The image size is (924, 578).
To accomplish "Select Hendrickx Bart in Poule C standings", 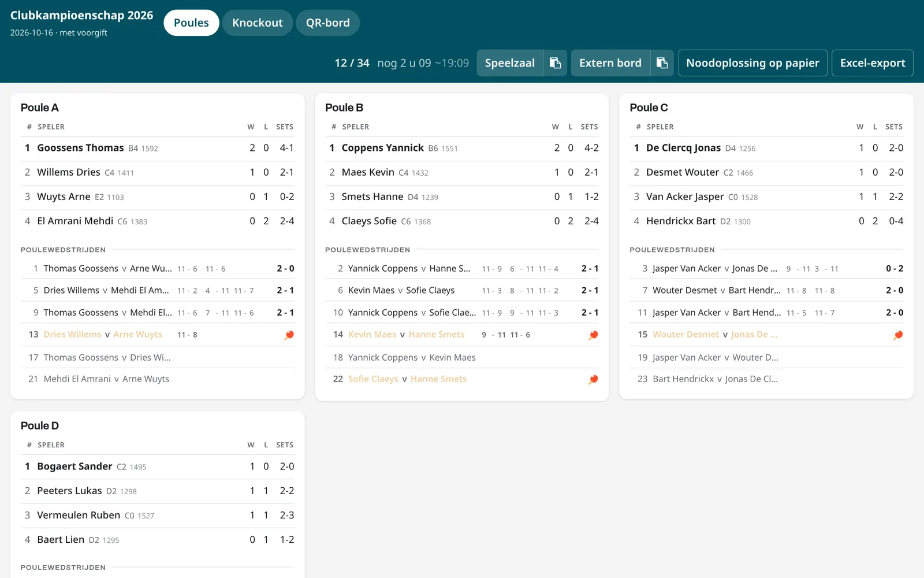I will [766, 221].
